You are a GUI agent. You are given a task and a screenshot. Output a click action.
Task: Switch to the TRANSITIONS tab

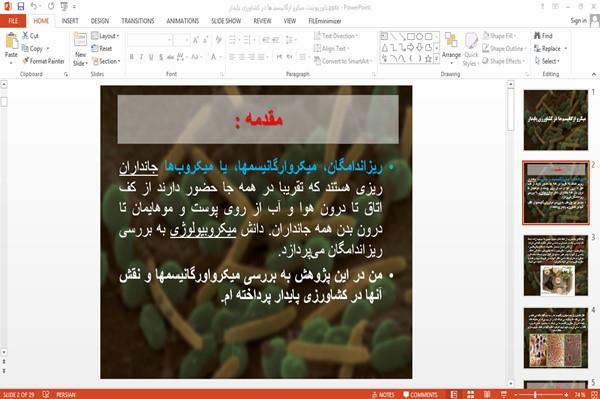[138, 21]
